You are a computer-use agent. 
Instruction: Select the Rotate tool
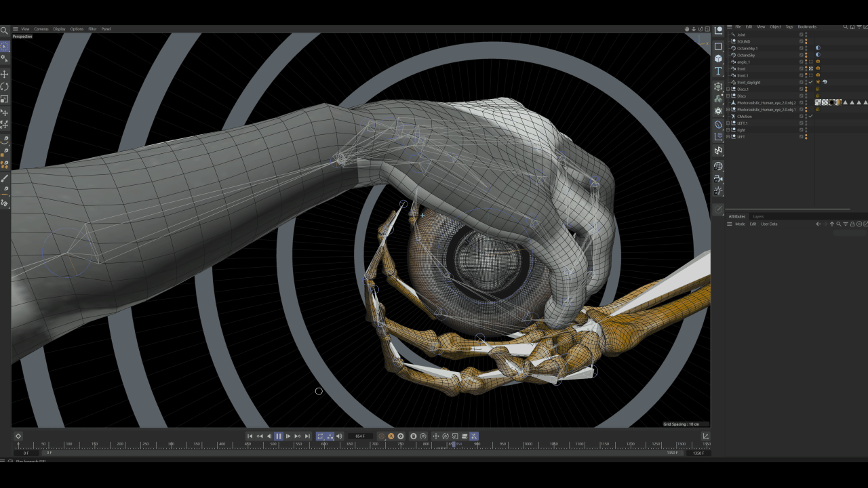(5, 87)
